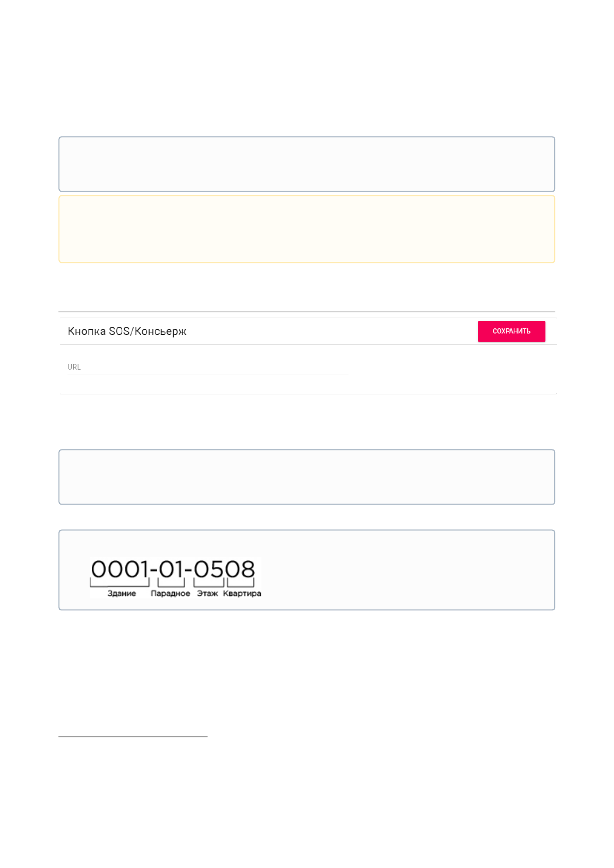Click the Квартира label in the diagram

click(242, 594)
